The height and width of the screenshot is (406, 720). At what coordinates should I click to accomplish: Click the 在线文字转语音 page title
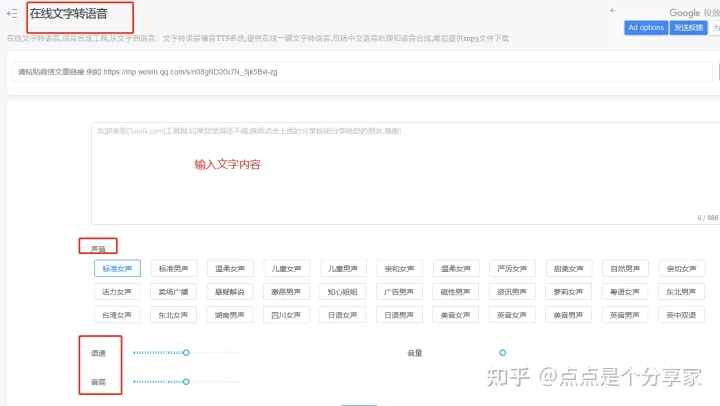tap(68, 14)
